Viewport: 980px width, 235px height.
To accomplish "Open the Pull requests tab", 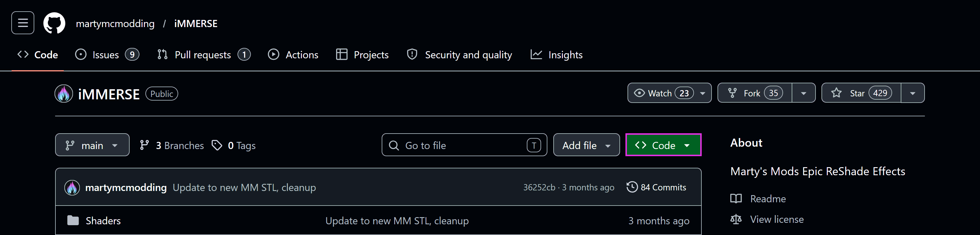I will 204,55.
